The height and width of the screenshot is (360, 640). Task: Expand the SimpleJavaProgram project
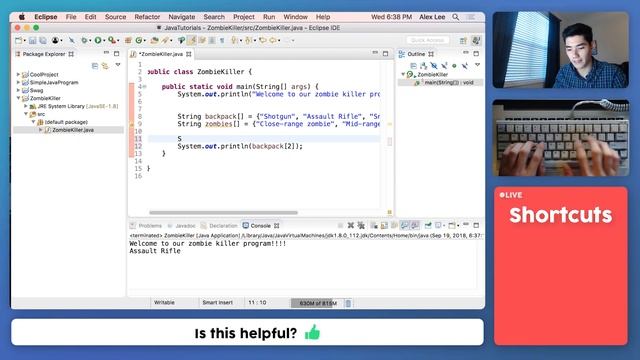click(18, 82)
